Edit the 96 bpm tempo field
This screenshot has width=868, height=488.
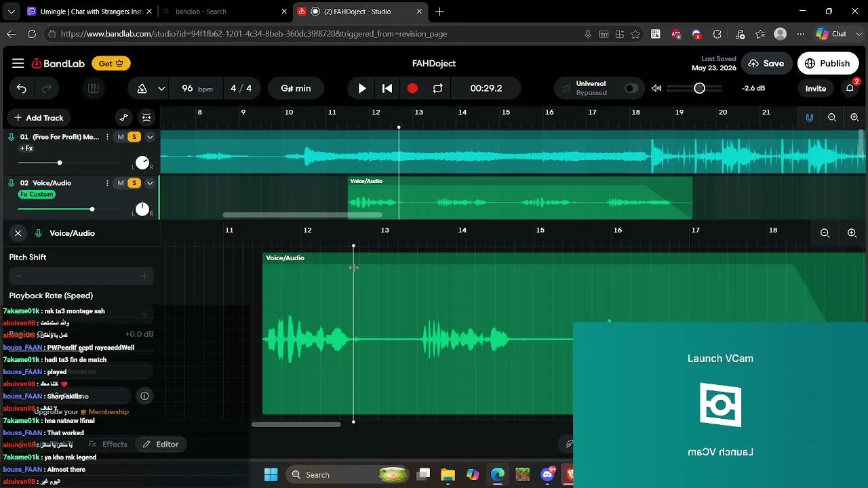(x=197, y=88)
